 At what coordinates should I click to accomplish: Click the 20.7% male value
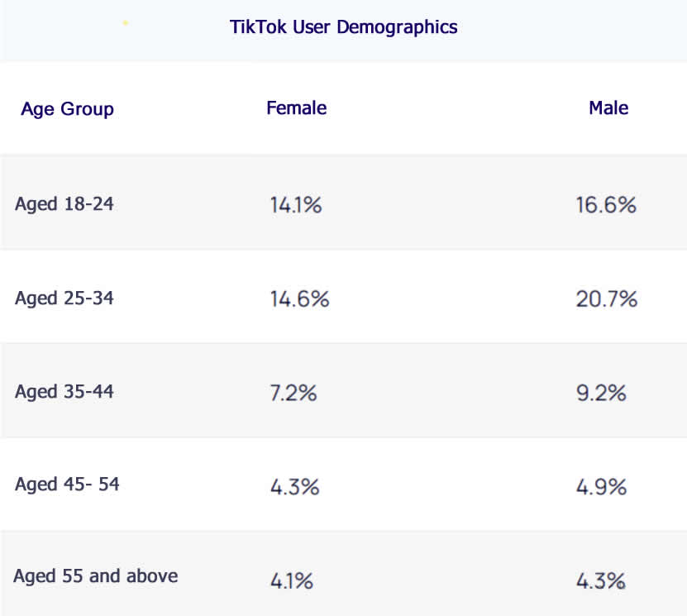607,299
